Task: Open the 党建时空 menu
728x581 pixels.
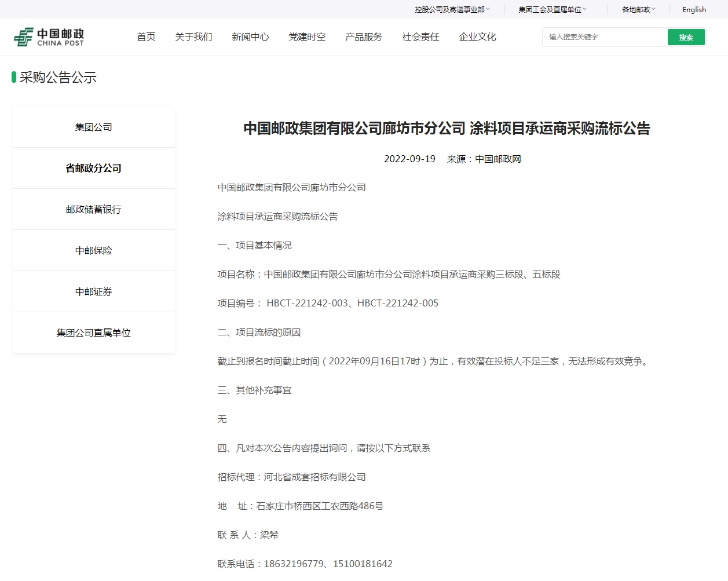Action: (307, 37)
